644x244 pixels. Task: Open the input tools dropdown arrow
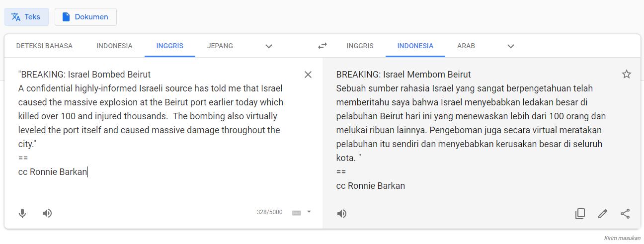309,212
